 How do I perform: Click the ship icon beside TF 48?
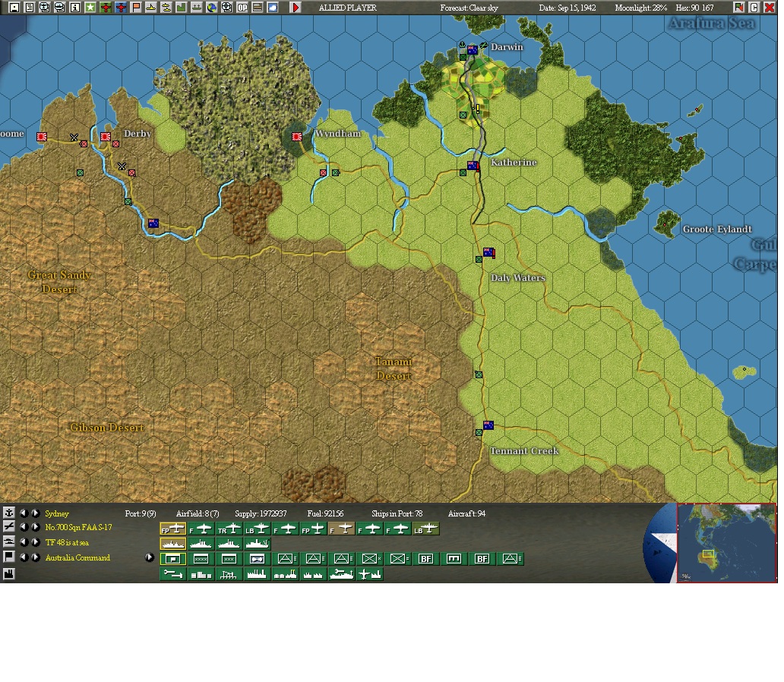click(9, 542)
